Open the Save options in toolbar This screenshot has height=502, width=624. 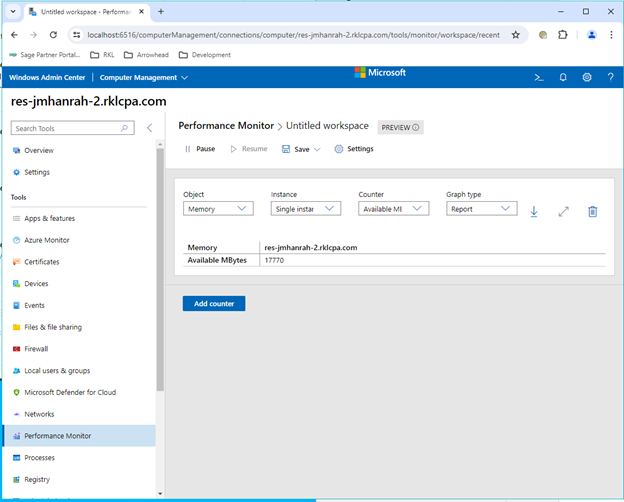click(301, 149)
